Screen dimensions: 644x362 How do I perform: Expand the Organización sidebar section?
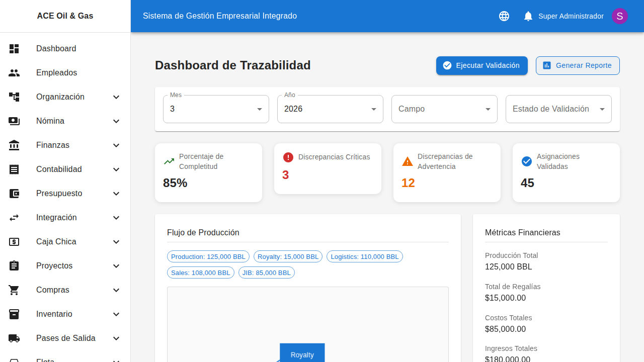pyautogui.click(x=116, y=97)
